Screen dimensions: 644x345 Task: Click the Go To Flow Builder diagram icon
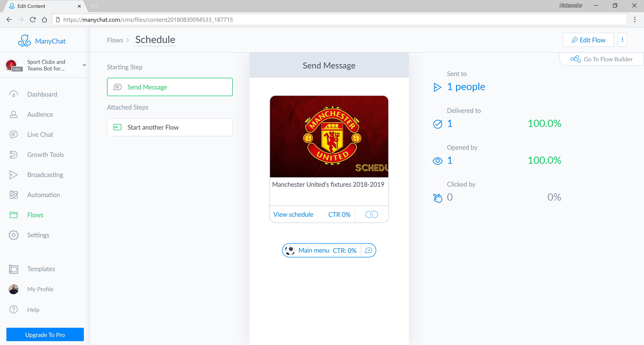tap(575, 59)
